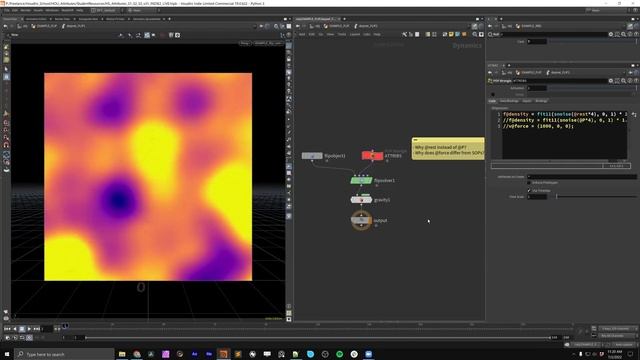Screen dimensions: 640x360
Task: Click the SAMPLE_FLIP path segment in viewport bar
Action: click(x=45, y=26)
